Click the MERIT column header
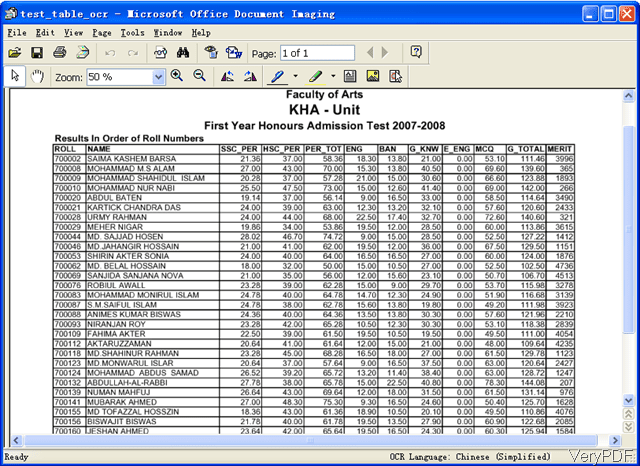This screenshot has height=466, width=640. (x=560, y=149)
